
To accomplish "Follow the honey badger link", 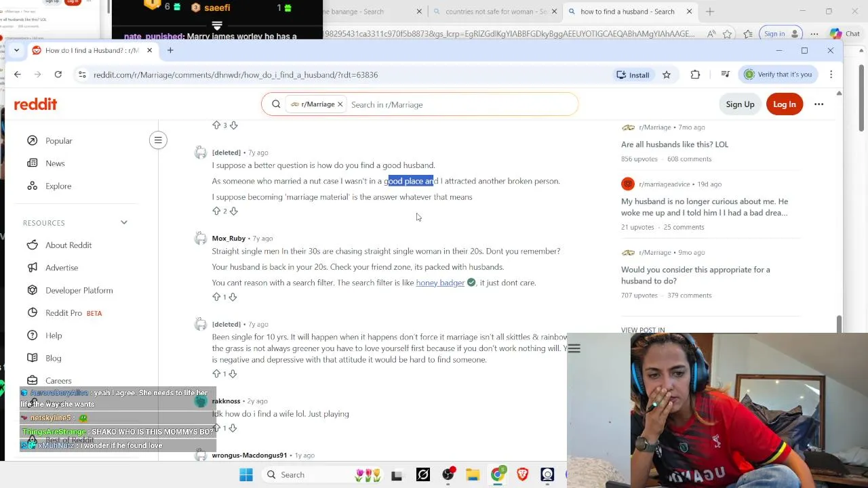I will click(x=440, y=283).
